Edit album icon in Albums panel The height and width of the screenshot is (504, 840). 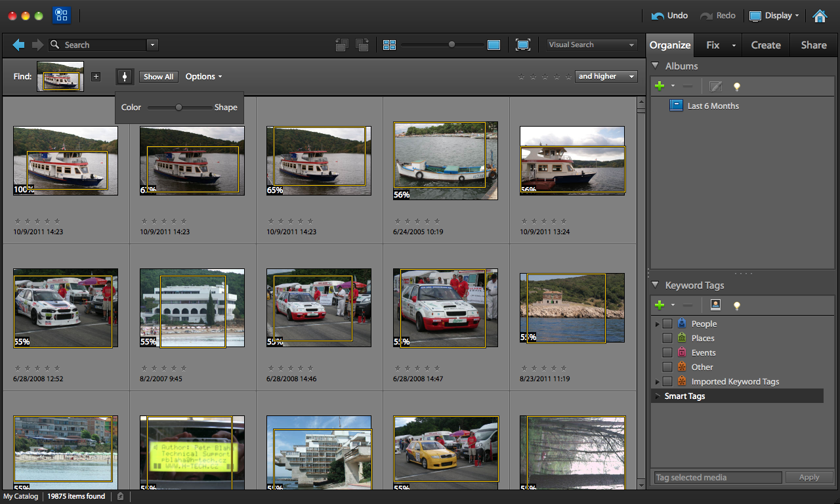[x=715, y=86]
